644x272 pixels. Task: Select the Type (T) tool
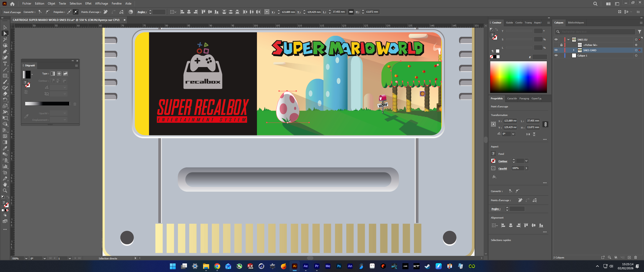click(x=5, y=64)
